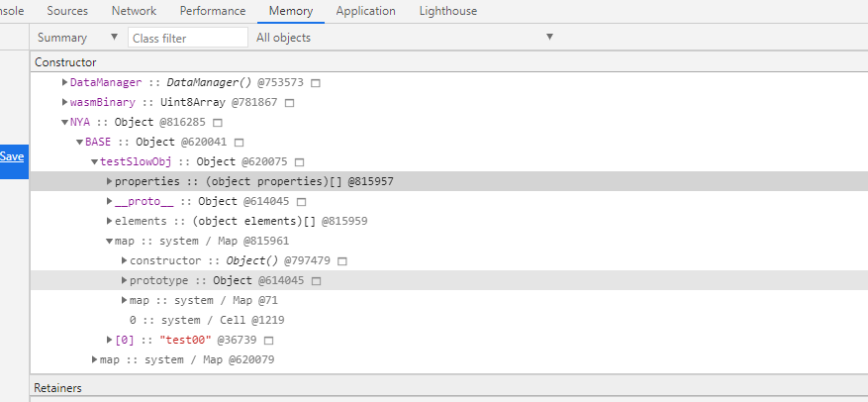Image resolution: width=868 pixels, height=402 pixels.
Task: Collapse the NYA object node
Action: coord(64,123)
